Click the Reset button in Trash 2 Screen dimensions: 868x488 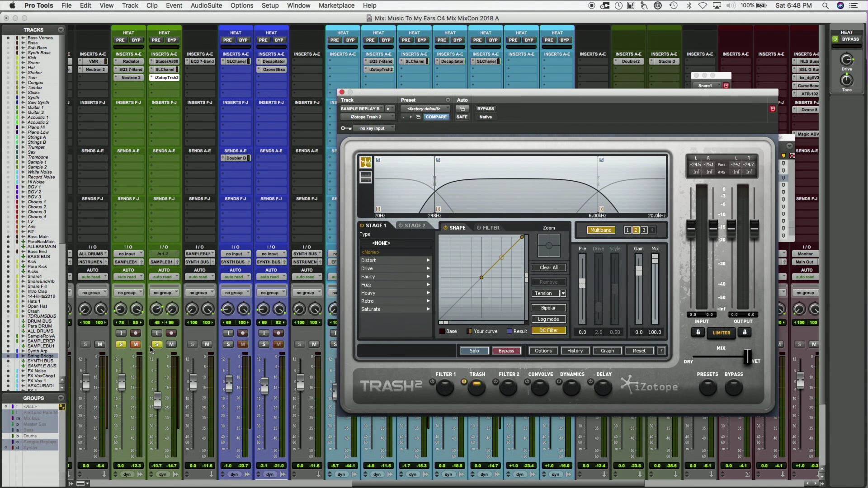tap(639, 351)
